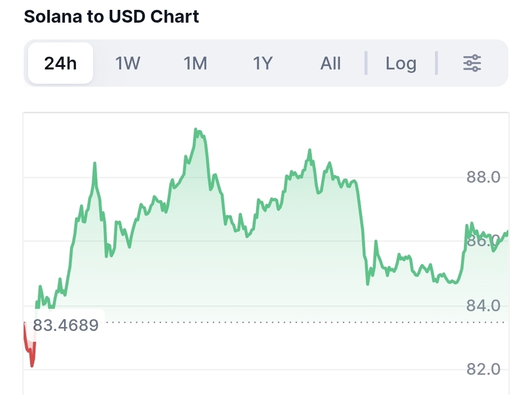Select the 24h time range tab
Screen dimensions: 532x395
tap(61, 64)
